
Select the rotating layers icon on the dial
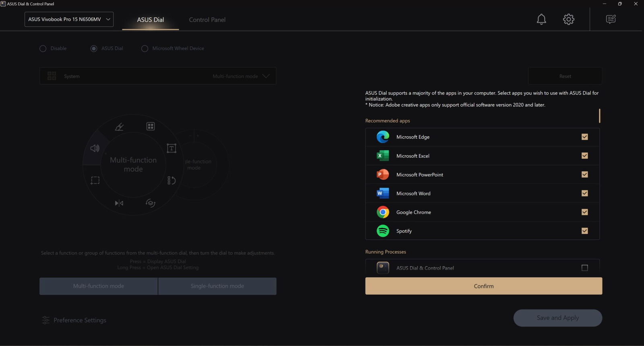[151, 203]
